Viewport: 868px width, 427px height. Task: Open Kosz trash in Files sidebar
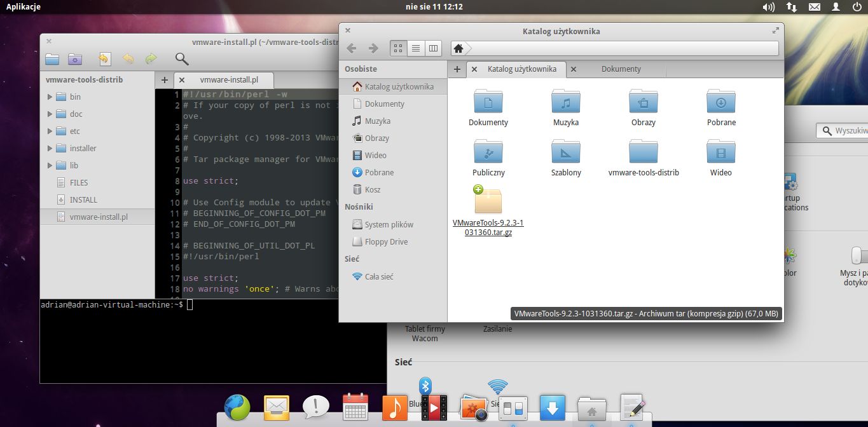point(393,189)
